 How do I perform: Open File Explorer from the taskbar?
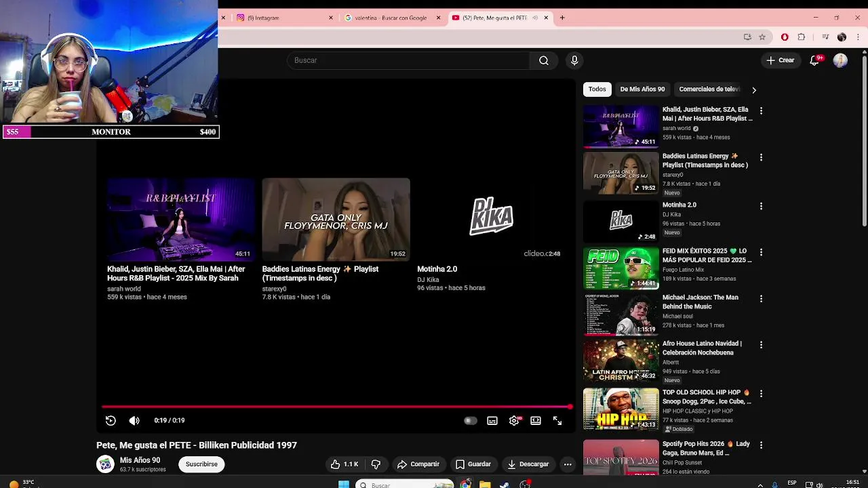coord(485,485)
